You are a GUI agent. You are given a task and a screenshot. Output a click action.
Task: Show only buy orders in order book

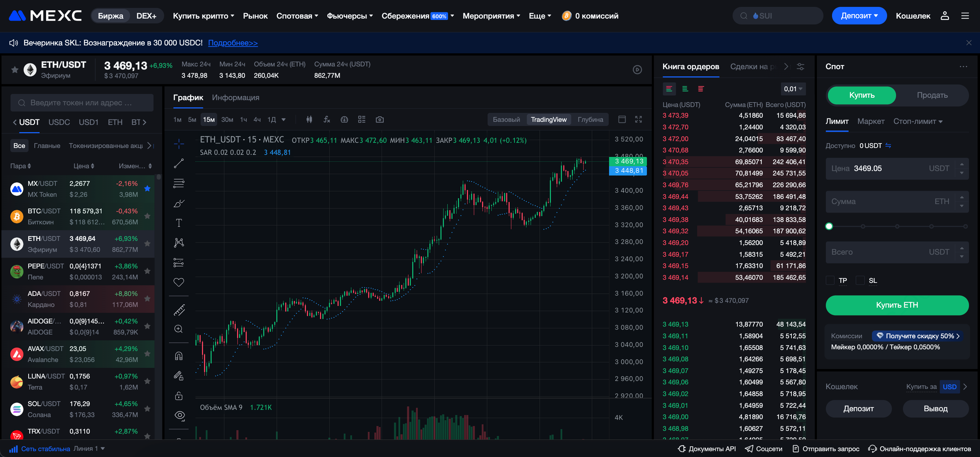coord(685,89)
